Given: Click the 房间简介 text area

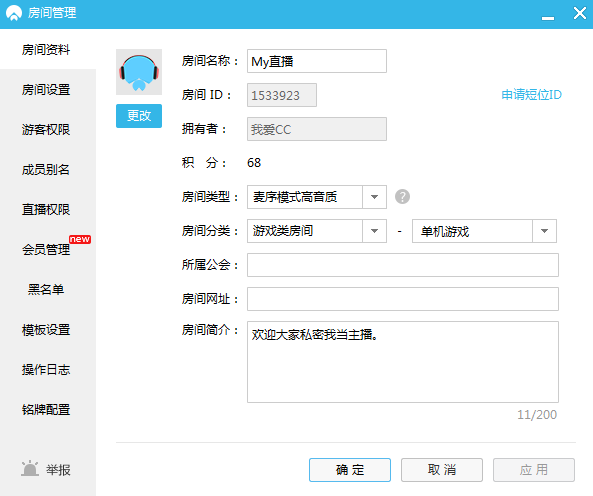Looking at the screenshot, I should 403,362.
